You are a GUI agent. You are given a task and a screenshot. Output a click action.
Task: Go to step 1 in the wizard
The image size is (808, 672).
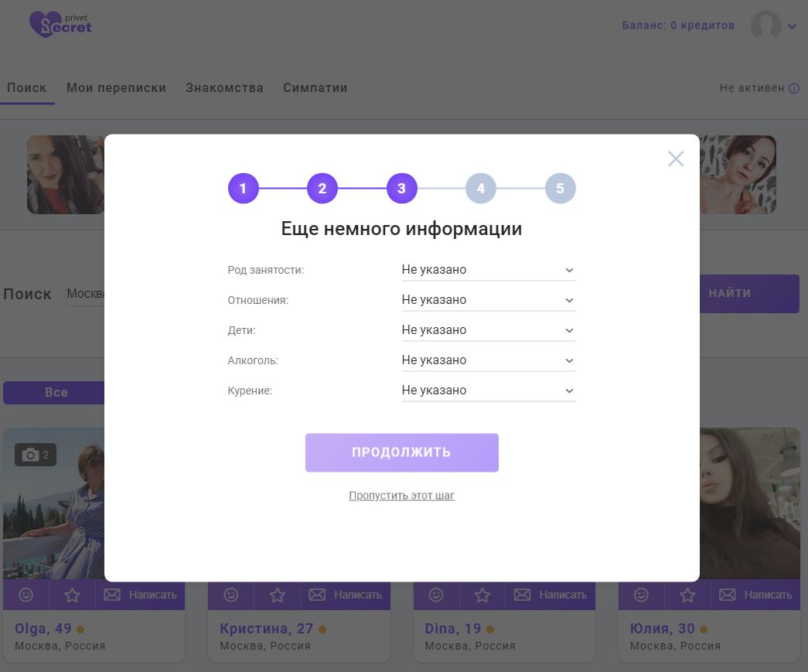click(x=244, y=188)
